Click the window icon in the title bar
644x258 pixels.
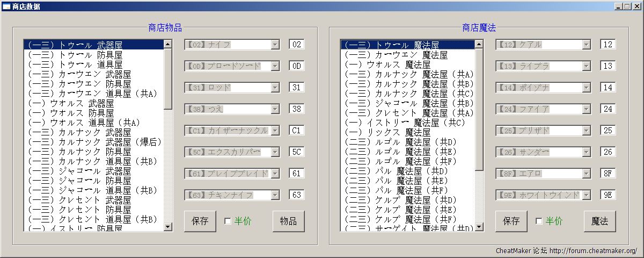[6, 6]
